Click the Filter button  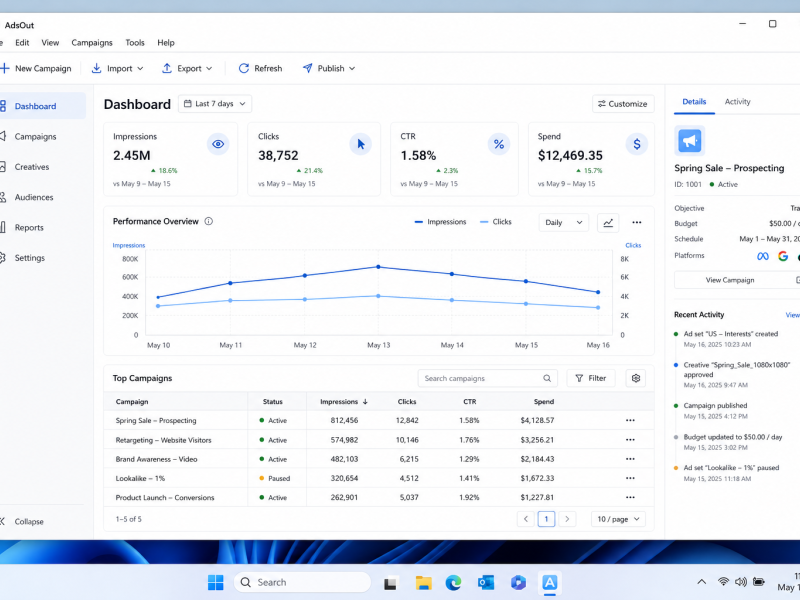[591, 378]
